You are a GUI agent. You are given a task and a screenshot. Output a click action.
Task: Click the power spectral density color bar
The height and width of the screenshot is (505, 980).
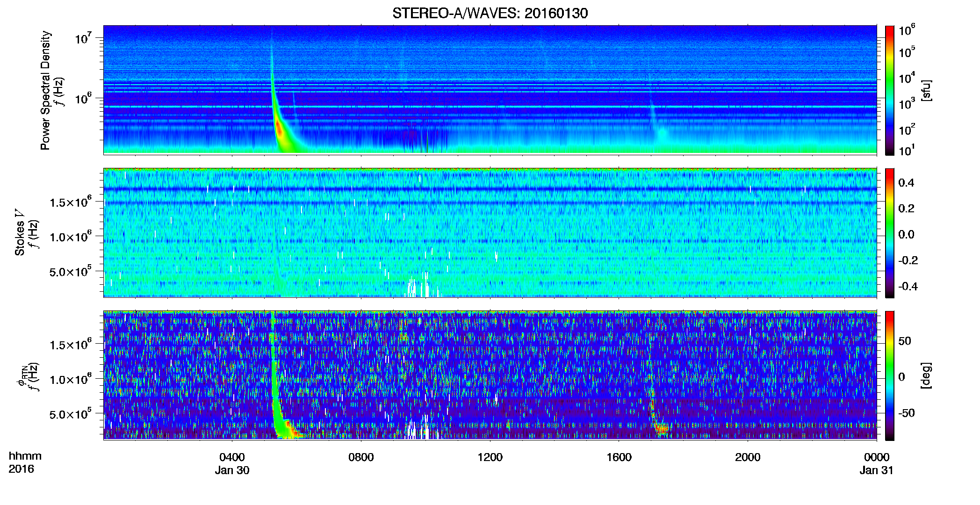(890, 90)
